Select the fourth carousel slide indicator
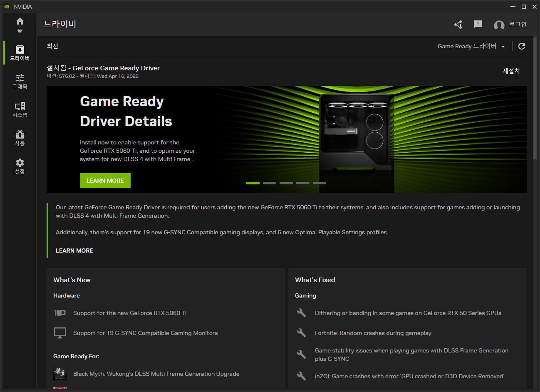 (303, 183)
